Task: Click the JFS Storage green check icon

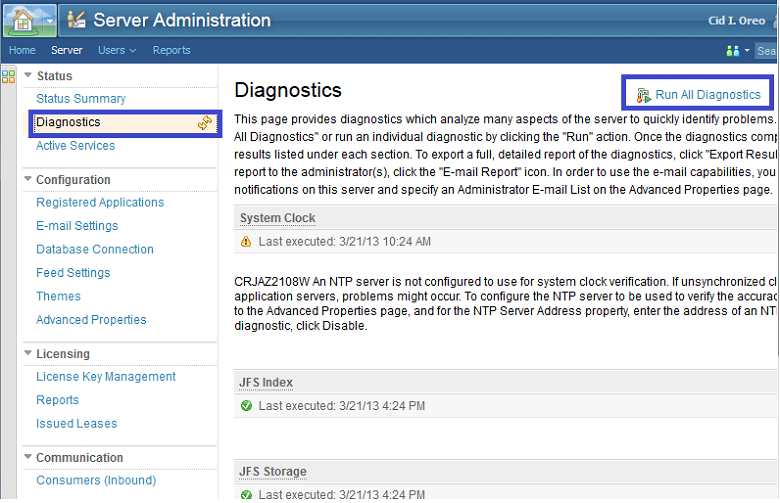Action: 246,493
